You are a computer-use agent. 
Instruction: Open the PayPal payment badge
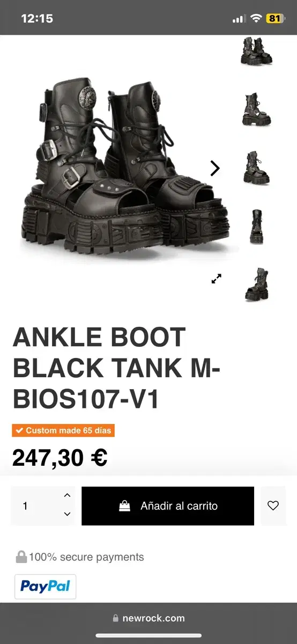point(45,587)
